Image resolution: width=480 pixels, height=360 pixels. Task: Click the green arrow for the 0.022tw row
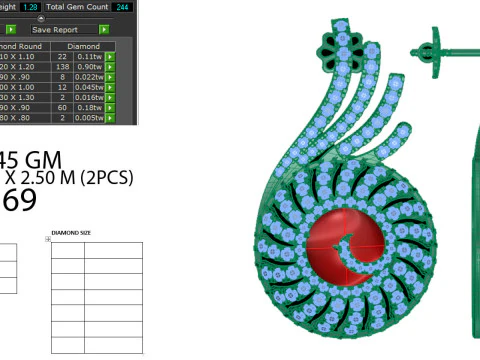(110, 77)
